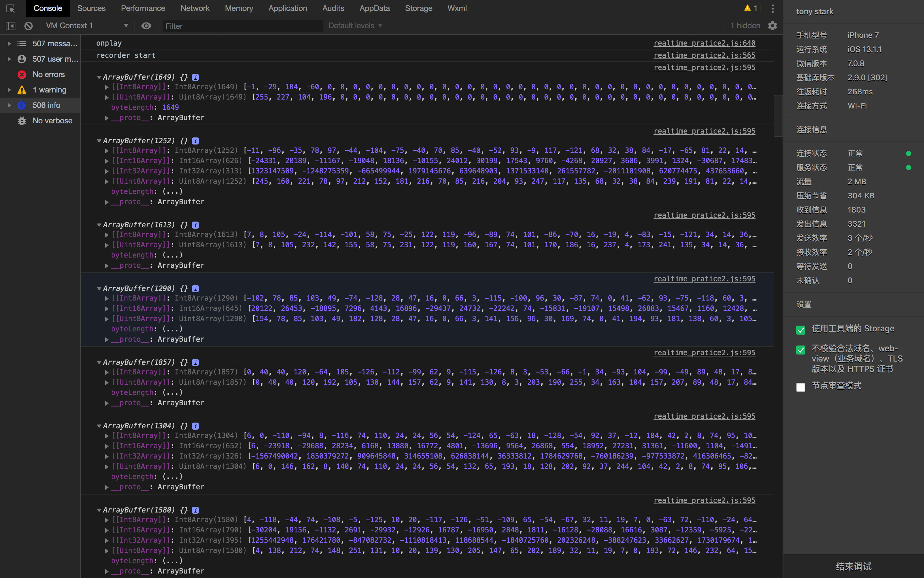Switch to the Wxml tab
Screen dimensions: 924x578
click(457, 8)
